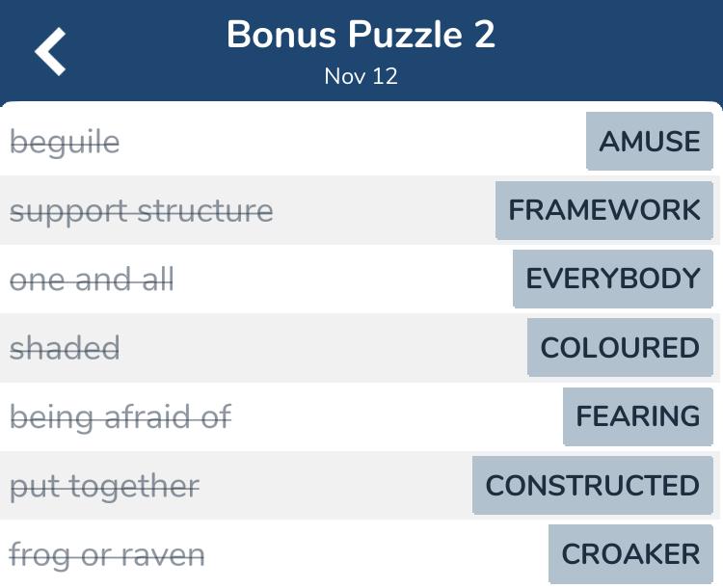Click the AMUSE answer tile
Image resolution: width=723 pixels, height=588 pixels.
pos(650,142)
